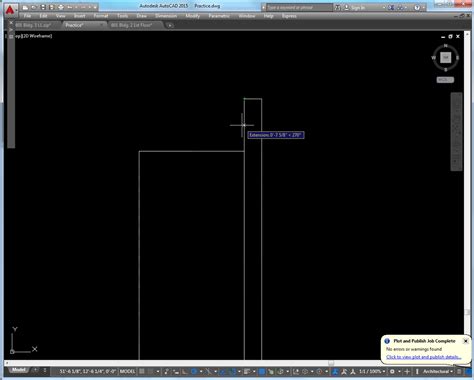Expand the Polar tracking angle dropdown arrow
The height and width of the screenshot is (380, 474).
(x=201, y=371)
